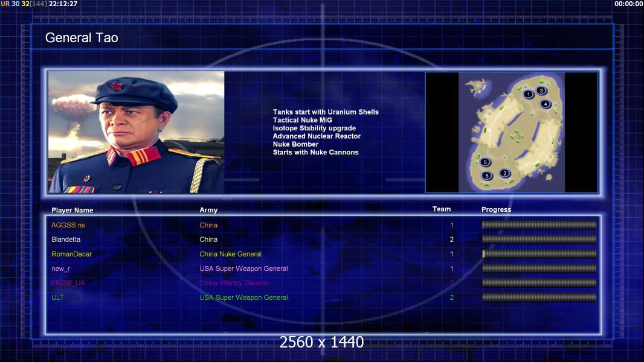
Task: Click 'Isotope Stability upgrade' line
Action: tap(314, 129)
